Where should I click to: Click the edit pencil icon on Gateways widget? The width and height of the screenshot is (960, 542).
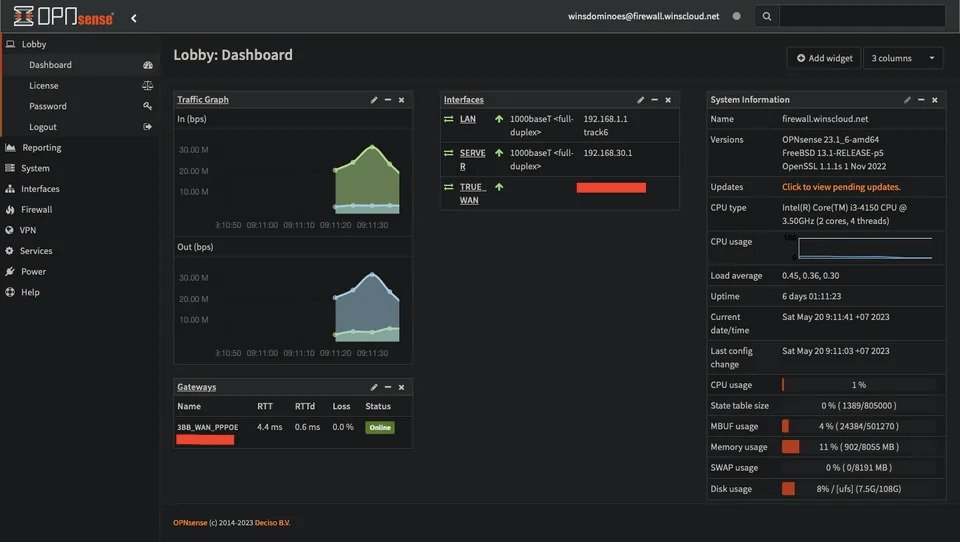[x=374, y=387]
